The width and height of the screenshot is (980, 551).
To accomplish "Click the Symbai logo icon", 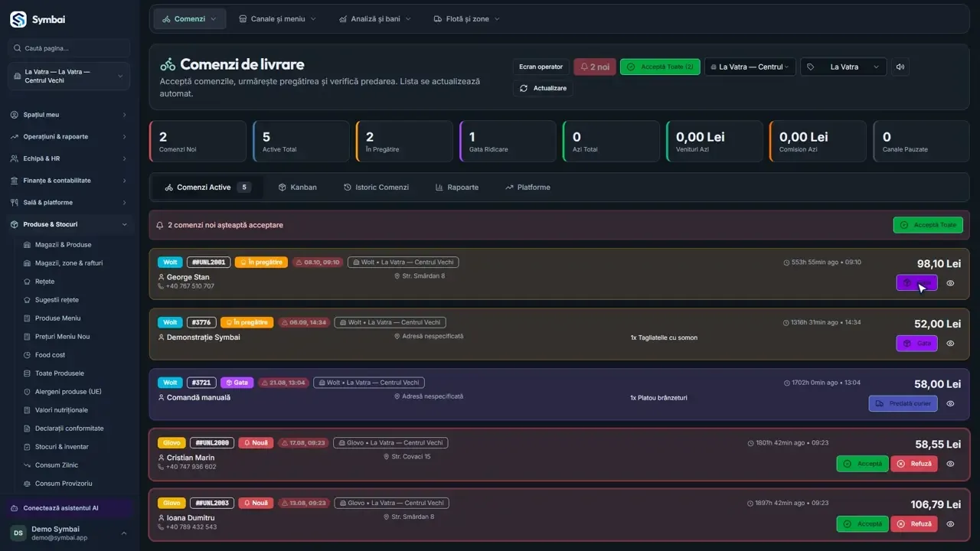I will pos(18,19).
